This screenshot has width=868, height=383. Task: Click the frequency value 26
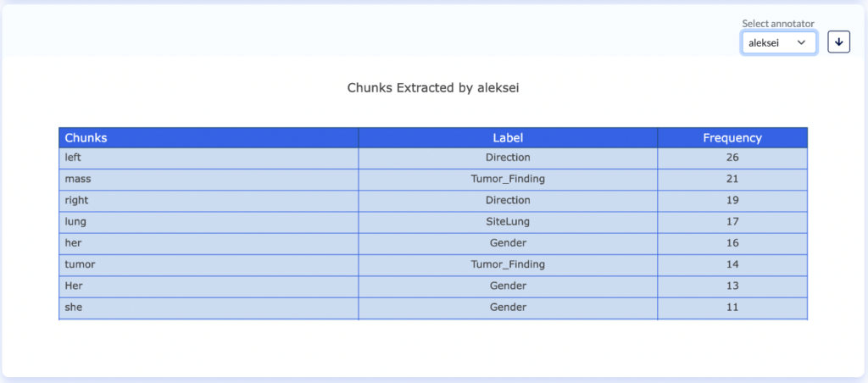click(x=732, y=158)
